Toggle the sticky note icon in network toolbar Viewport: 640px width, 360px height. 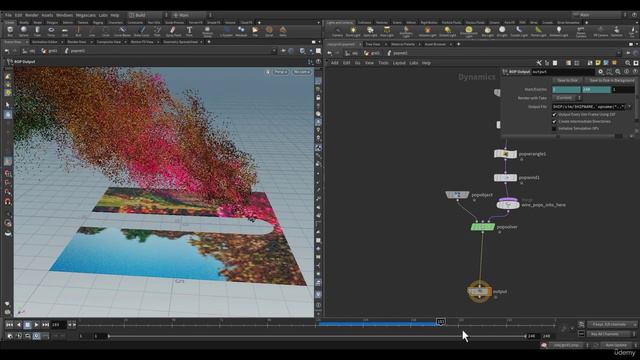598,63
